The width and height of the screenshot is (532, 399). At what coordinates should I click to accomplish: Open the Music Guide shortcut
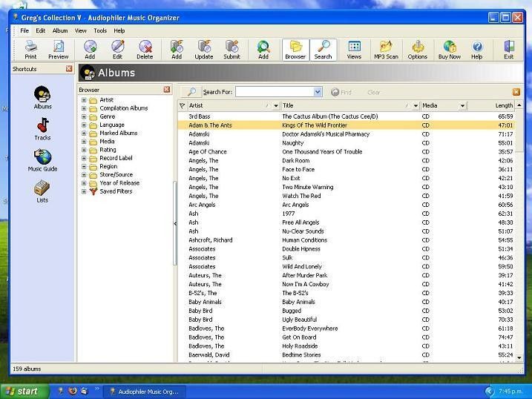(x=43, y=160)
